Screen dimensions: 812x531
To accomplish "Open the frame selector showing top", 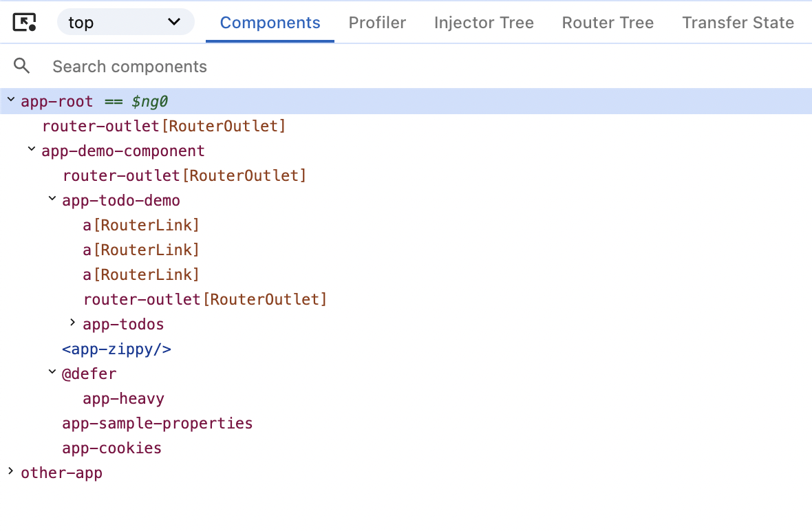I will pos(125,22).
